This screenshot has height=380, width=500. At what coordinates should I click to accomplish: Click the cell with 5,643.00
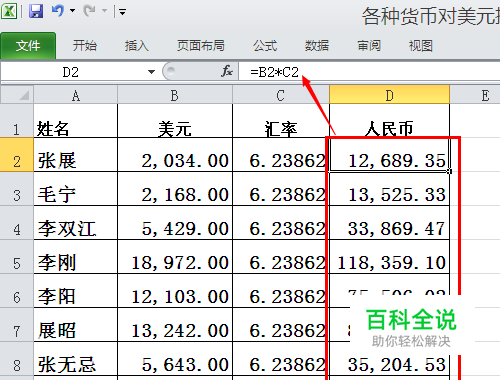tap(175, 359)
